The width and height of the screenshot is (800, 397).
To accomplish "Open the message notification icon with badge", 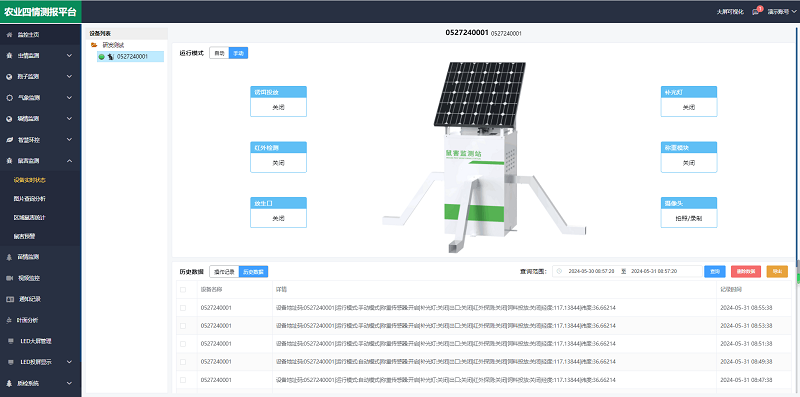I will coord(756,11).
